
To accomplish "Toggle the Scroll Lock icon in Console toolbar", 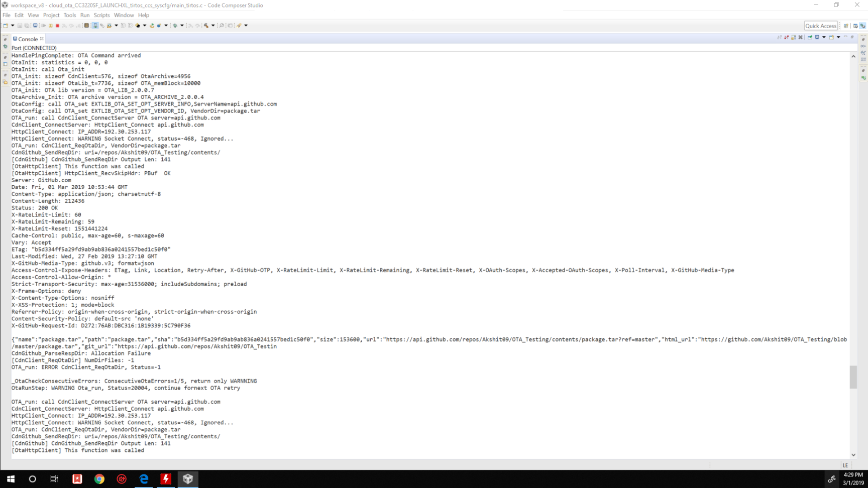I will click(x=794, y=37).
